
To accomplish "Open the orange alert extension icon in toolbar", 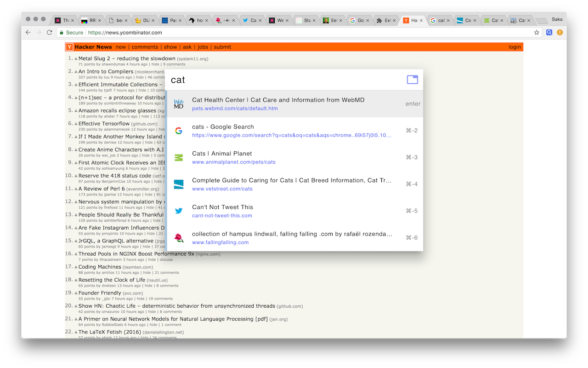I will 560,33.
